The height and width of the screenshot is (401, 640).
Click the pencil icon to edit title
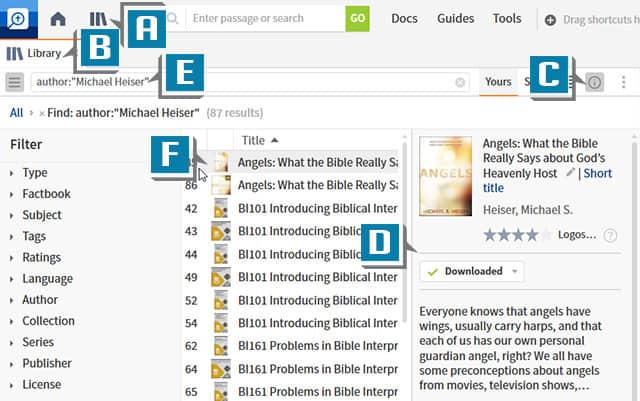pyautogui.click(x=571, y=173)
